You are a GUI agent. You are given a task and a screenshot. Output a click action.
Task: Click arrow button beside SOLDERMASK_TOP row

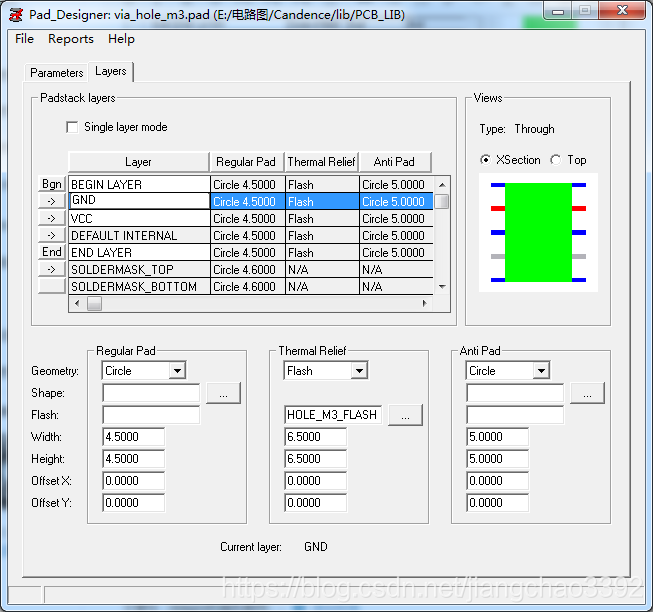point(51,269)
